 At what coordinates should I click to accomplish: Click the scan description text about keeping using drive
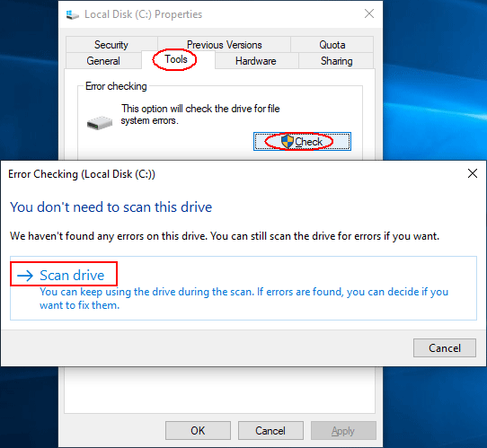pyautogui.click(x=243, y=298)
